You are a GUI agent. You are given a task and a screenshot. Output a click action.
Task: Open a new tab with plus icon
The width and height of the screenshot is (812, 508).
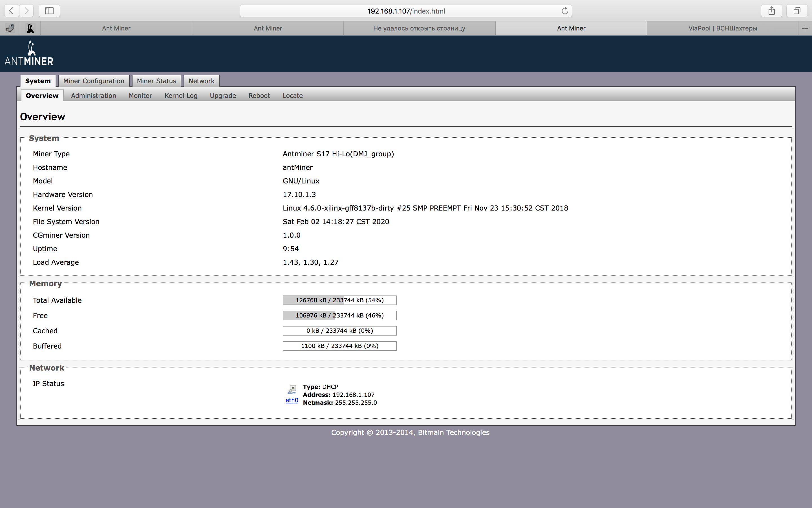pos(805,29)
